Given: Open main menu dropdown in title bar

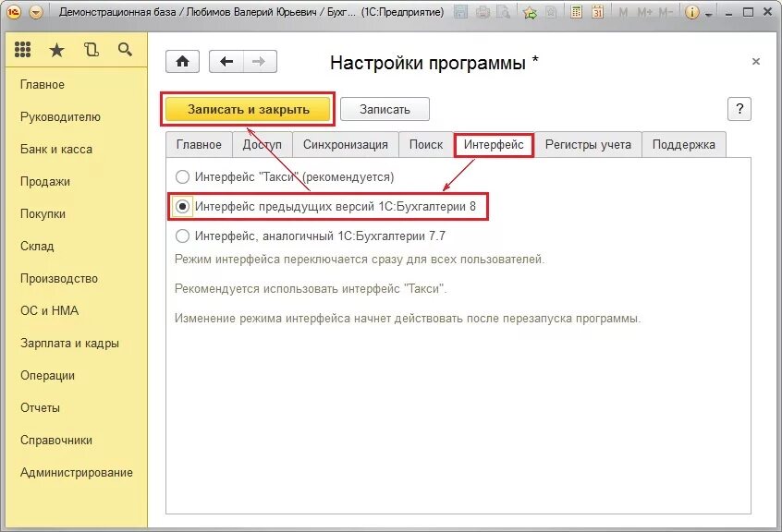Looking at the screenshot, I should 36,12.
